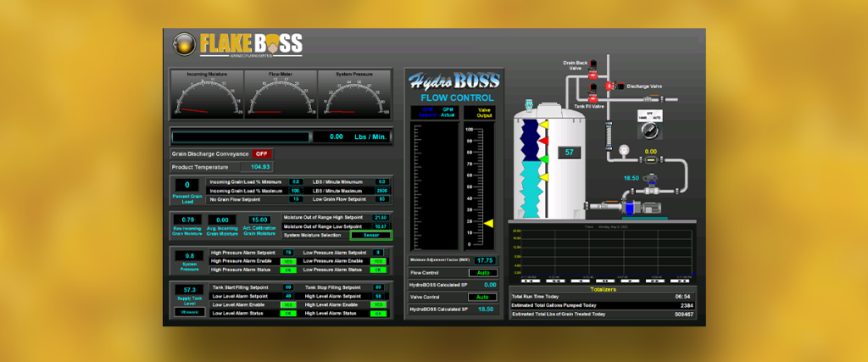This screenshot has height=362, width=868.
Task: Click High Level Alarm Status OK indicator
Action: click(378, 314)
